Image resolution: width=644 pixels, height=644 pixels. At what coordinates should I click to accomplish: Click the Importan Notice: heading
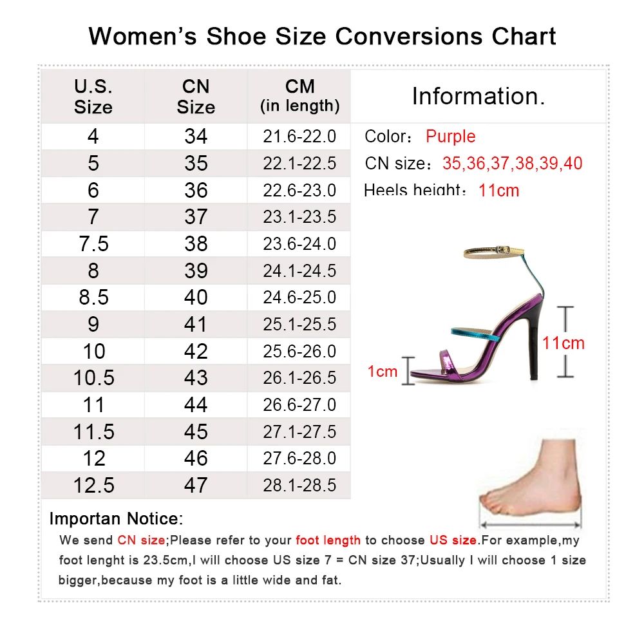pos(116,518)
